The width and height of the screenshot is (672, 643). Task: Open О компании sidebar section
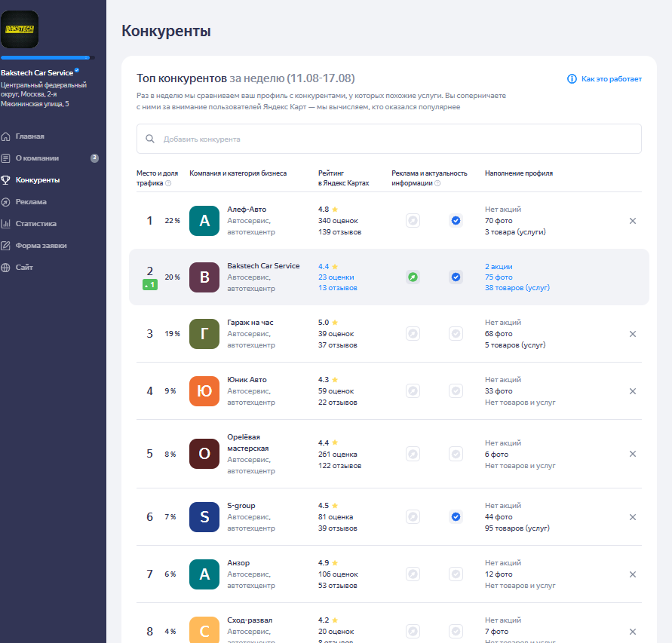click(37, 158)
